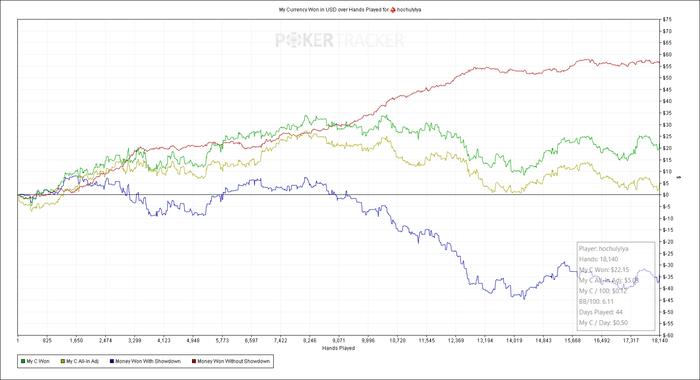This screenshot has height=380, width=700.
Task: Click the 13,194 tick on the hands axis
Action: click(x=485, y=341)
